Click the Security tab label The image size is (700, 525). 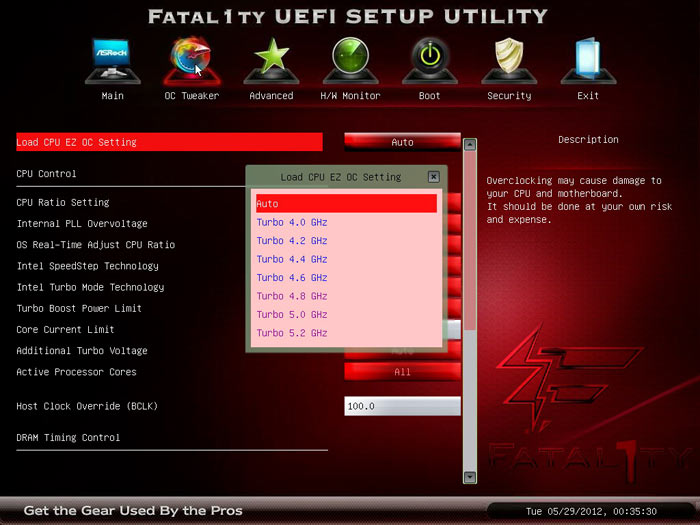click(509, 96)
